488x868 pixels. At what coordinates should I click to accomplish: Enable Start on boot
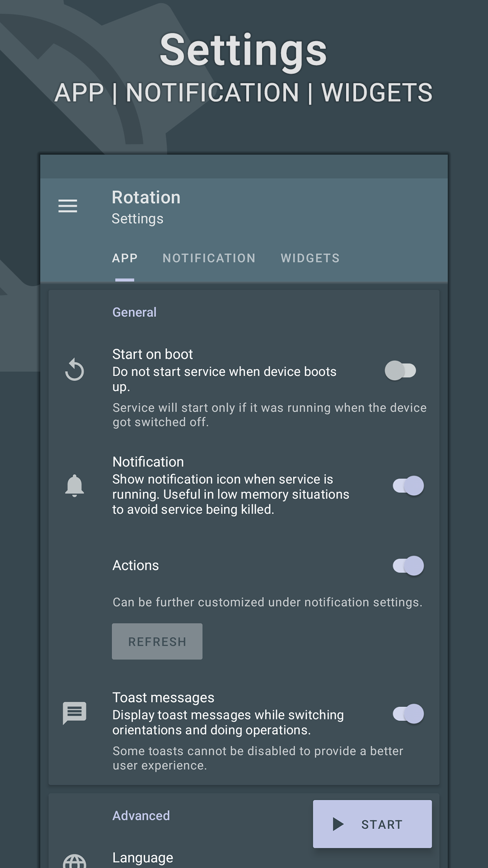coord(400,370)
